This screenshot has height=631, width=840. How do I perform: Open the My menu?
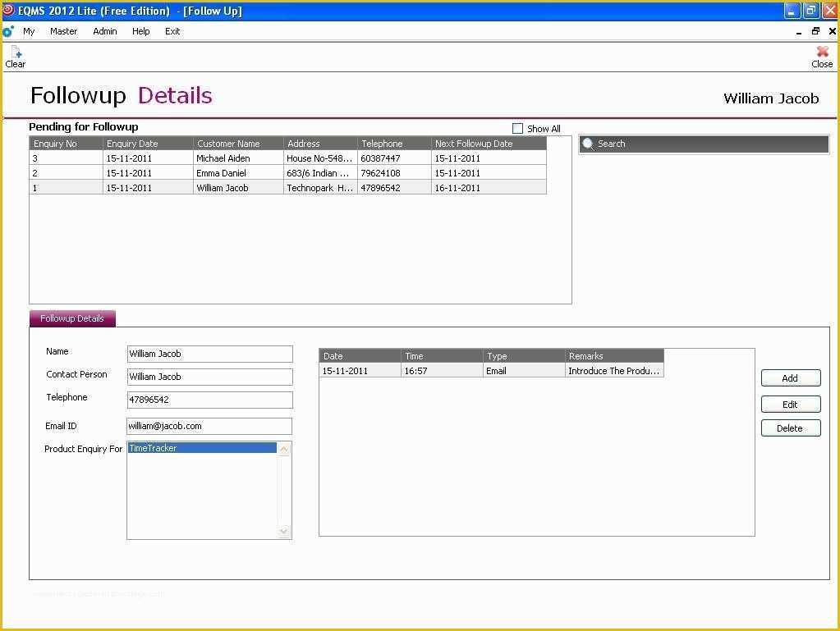[x=29, y=31]
